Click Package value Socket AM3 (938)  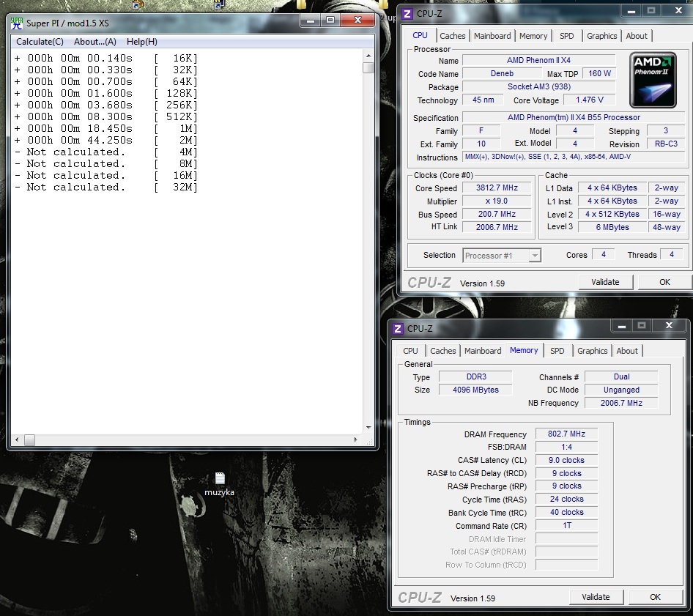tap(538, 86)
